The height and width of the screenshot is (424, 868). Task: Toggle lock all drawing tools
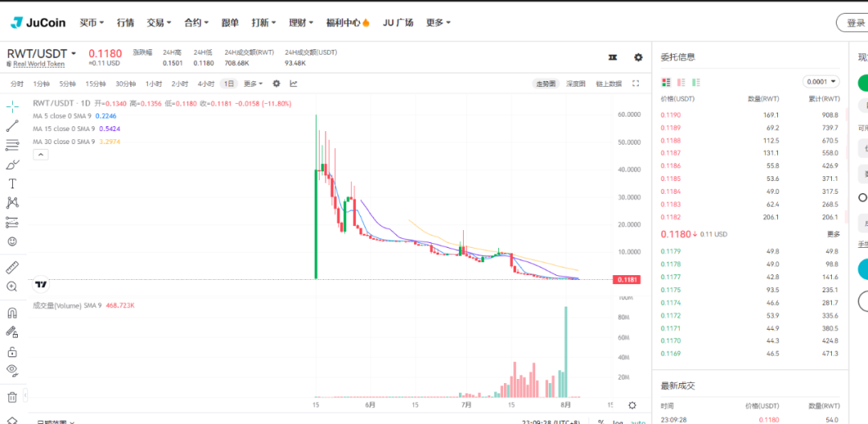[12, 352]
